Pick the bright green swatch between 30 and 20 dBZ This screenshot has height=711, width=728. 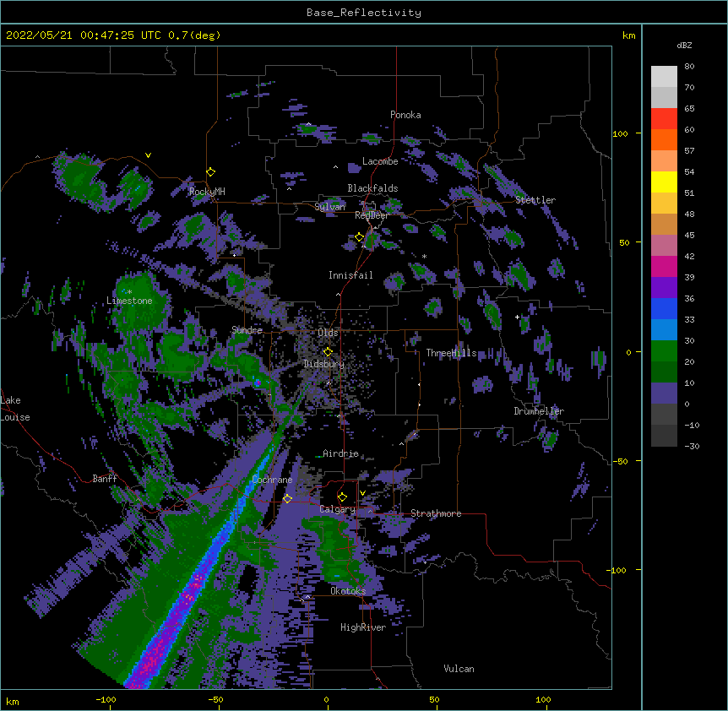pyautogui.click(x=664, y=351)
